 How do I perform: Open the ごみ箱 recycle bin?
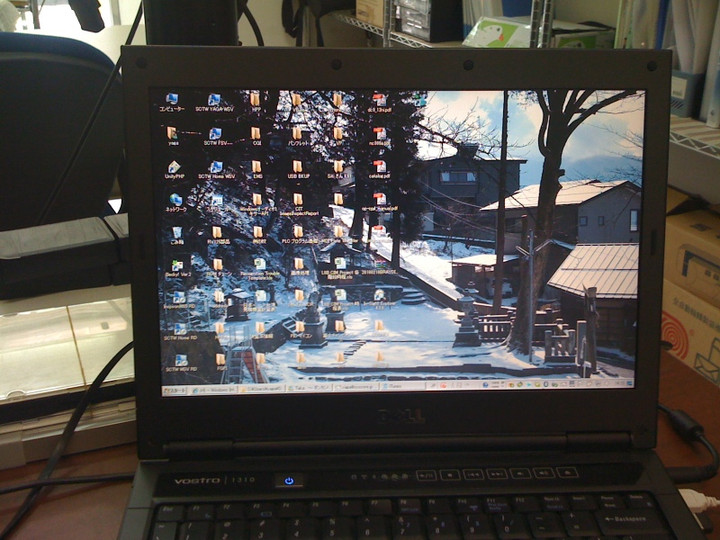tap(177, 236)
